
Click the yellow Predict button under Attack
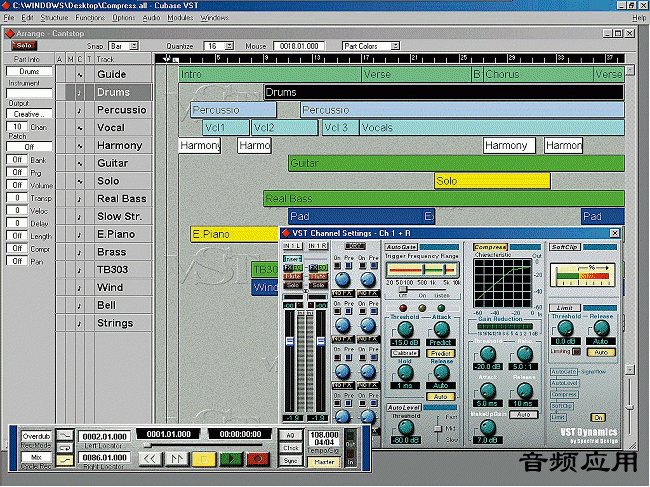point(441,354)
